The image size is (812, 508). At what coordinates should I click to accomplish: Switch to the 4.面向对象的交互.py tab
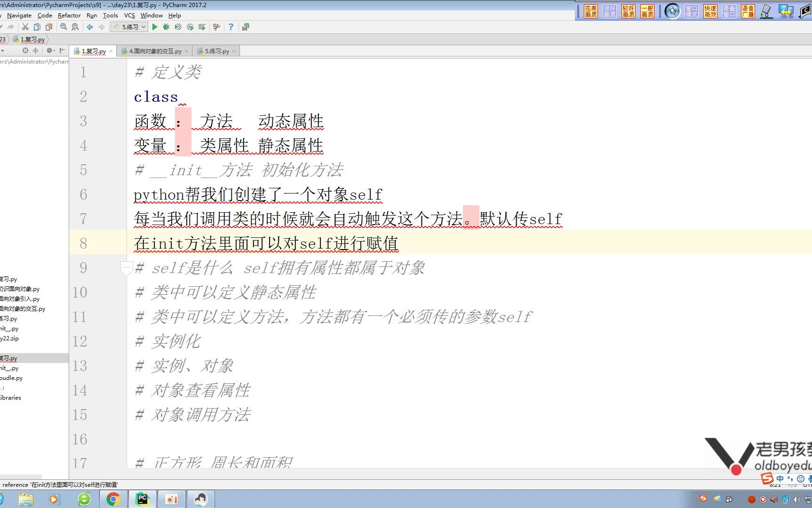tap(154, 51)
